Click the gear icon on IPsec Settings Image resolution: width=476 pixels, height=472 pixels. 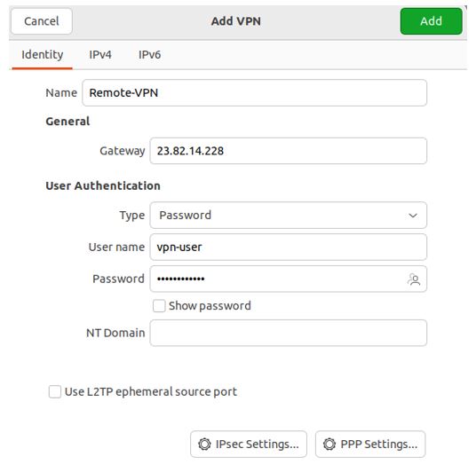(x=204, y=444)
